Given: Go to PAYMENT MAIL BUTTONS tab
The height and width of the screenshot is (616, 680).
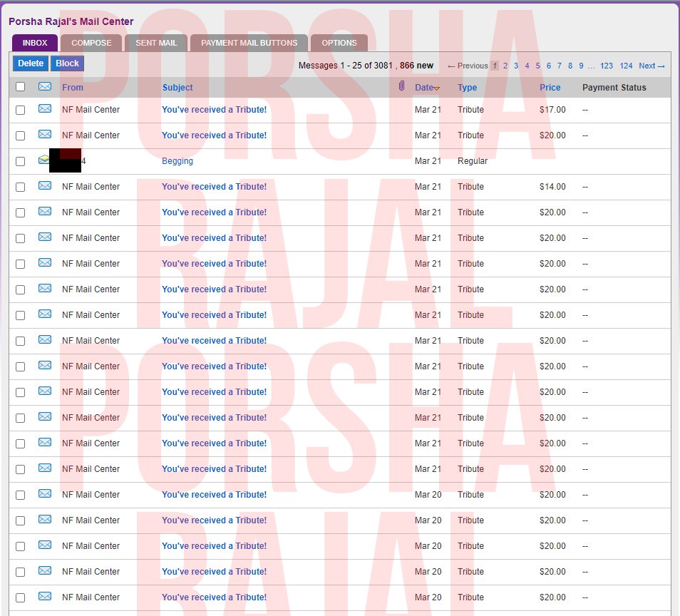Looking at the screenshot, I should 249,43.
